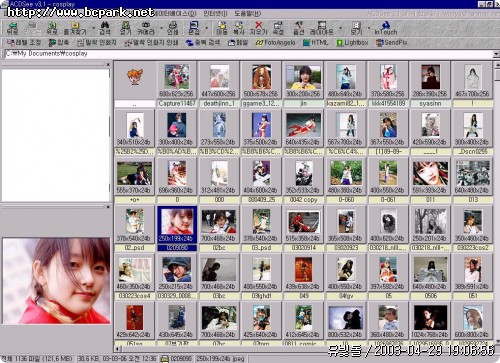Click the 보기 view icon
500x363 pixels.
pyautogui.click(x=356, y=28)
